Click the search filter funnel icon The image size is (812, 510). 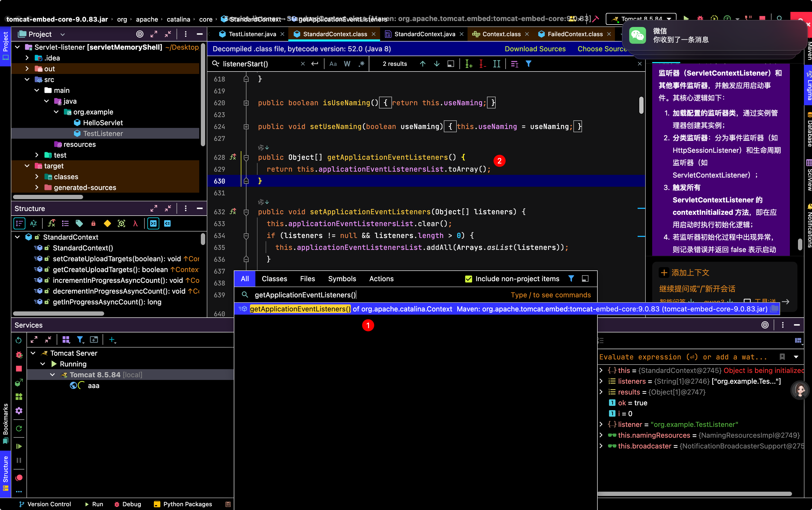(528, 64)
